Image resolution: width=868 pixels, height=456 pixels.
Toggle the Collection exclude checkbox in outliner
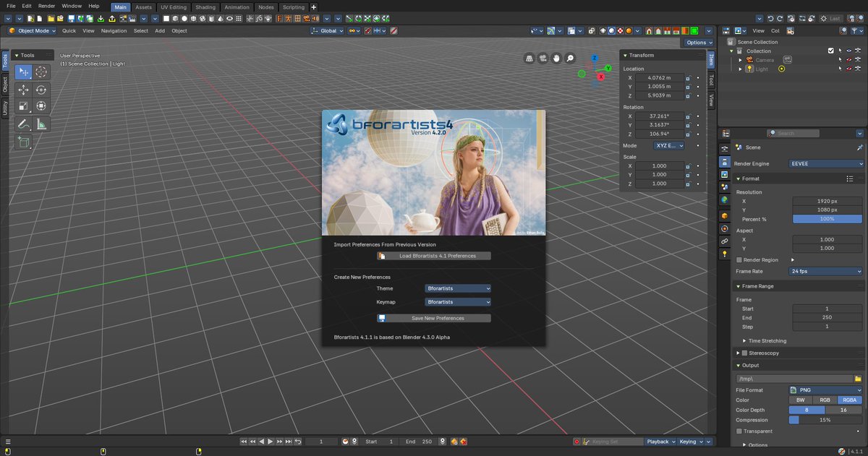(831, 51)
